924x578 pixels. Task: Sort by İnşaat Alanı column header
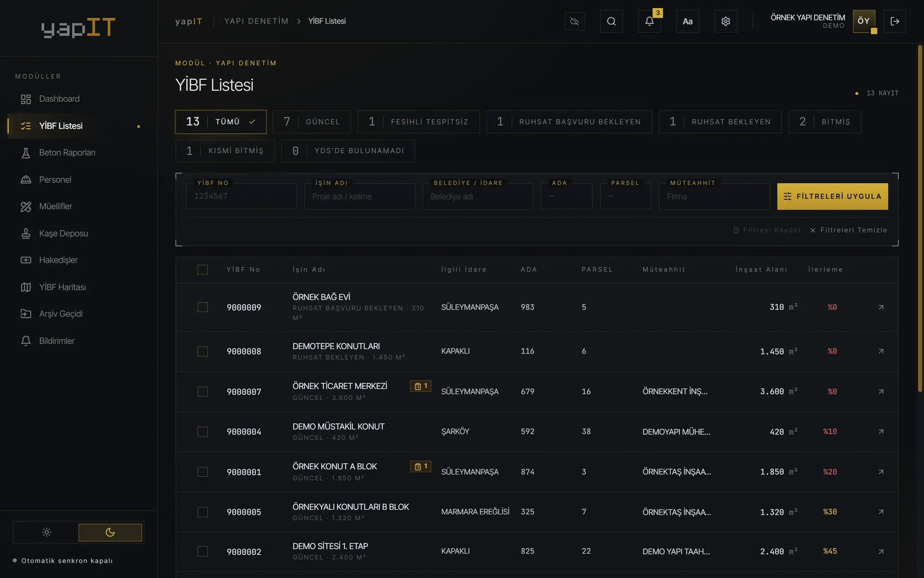coord(761,270)
